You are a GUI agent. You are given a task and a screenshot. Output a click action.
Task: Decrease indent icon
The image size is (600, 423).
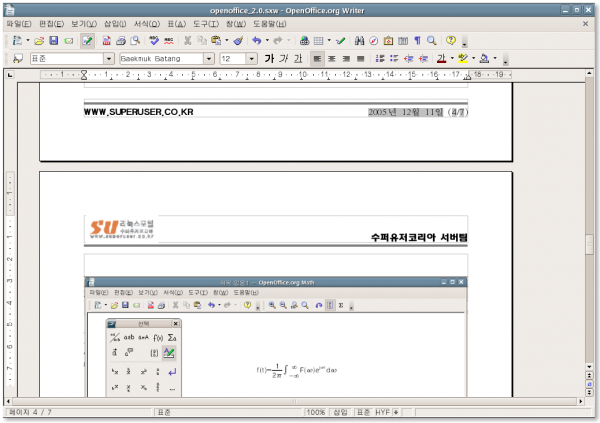click(x=409, y=59)
